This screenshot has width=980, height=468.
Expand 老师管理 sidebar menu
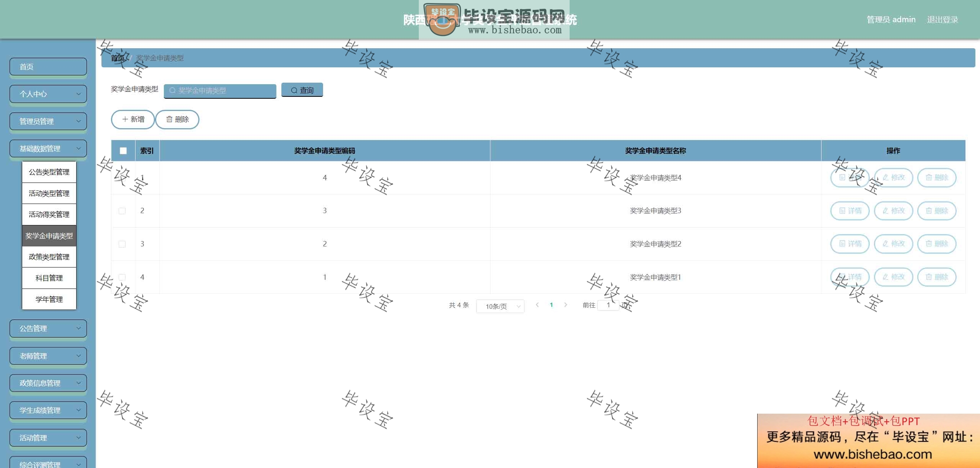pyautogui.click(x=48, y=356)
